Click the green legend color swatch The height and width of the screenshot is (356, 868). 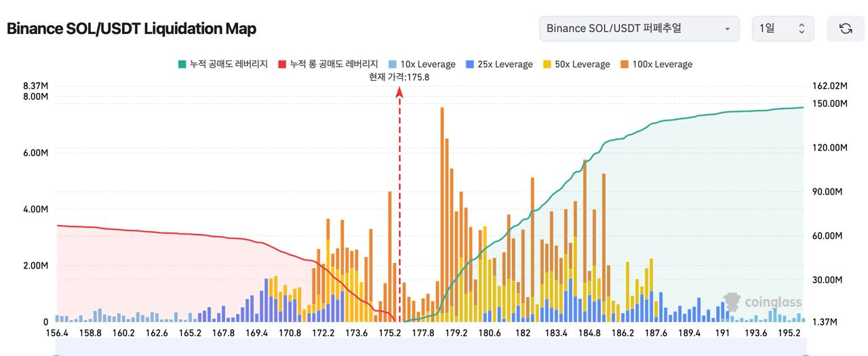click(182, 64)
